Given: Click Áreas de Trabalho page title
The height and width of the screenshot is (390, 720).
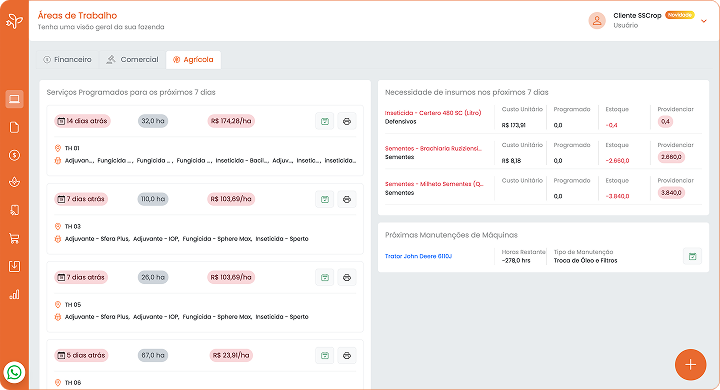Looking at the screenshot, I should [77, 16].
